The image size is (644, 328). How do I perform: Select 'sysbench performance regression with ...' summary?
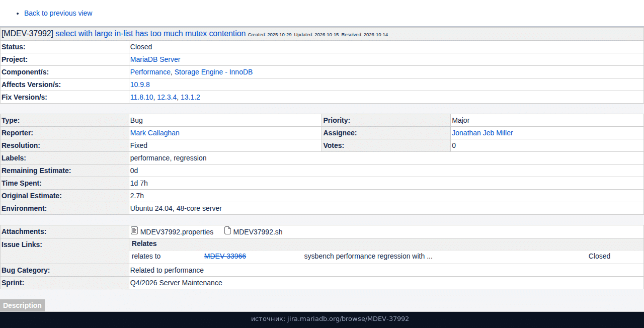click(368, 256)
